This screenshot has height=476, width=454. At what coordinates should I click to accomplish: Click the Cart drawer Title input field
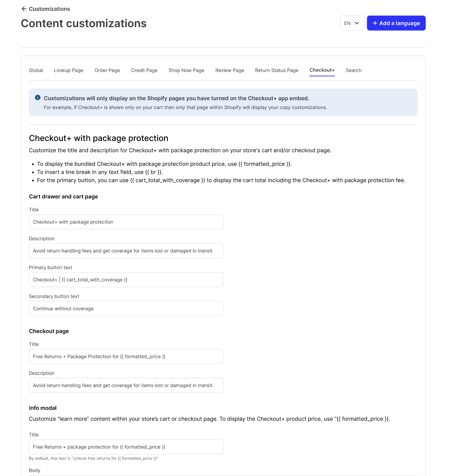(x=126, y=222)
